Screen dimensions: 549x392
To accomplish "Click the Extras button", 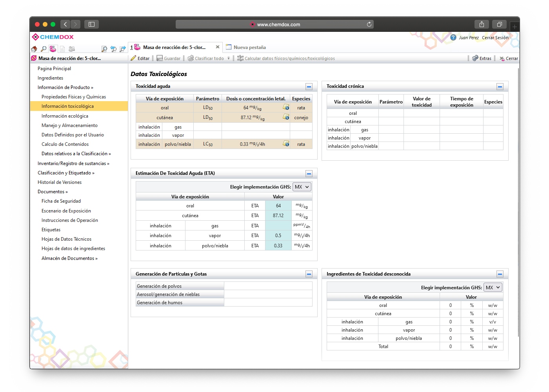I will pyautogui.click(x=482, y=58).
